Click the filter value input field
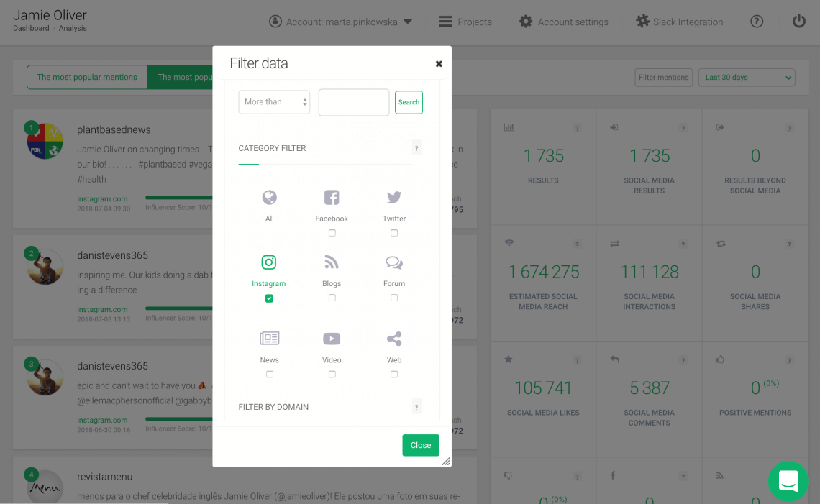 point(353,103)
